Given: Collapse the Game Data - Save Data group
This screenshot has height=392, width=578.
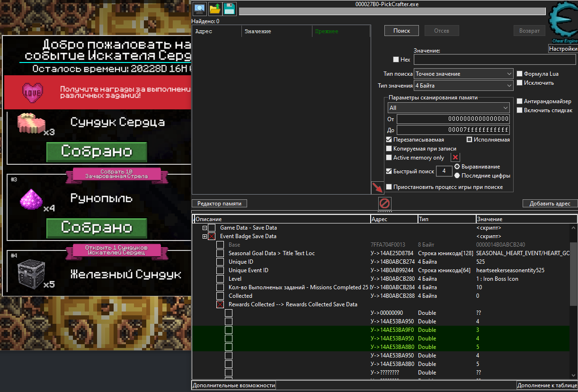Looking at the screenshot, I should tap(205, 228).
